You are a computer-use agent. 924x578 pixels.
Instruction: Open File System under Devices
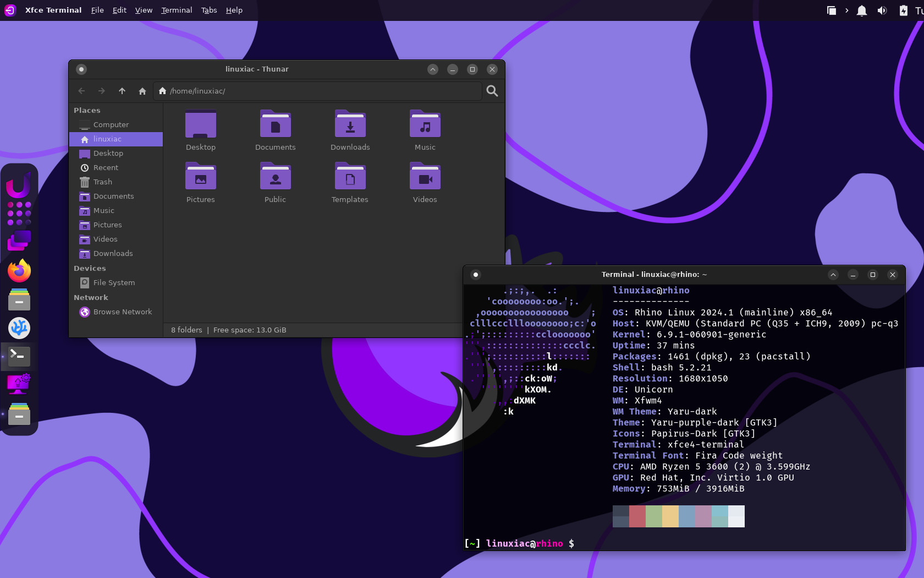tap(116, 283)
